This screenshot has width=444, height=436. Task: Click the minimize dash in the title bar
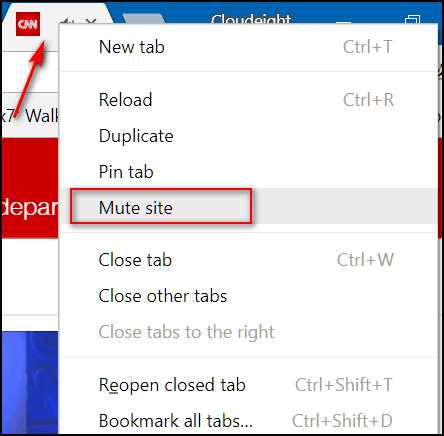(x=343, y=23)
